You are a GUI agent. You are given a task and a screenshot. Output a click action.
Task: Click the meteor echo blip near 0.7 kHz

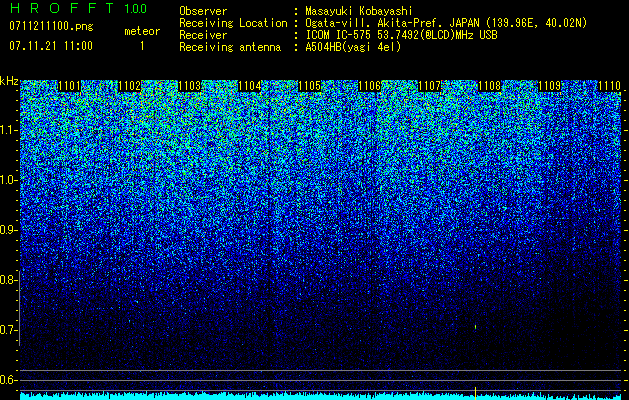[475, 327]
